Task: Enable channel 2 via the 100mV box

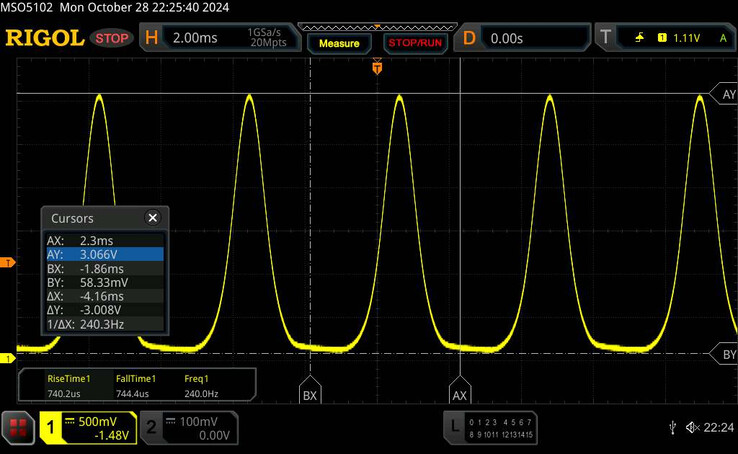Action: coord(189,428)
